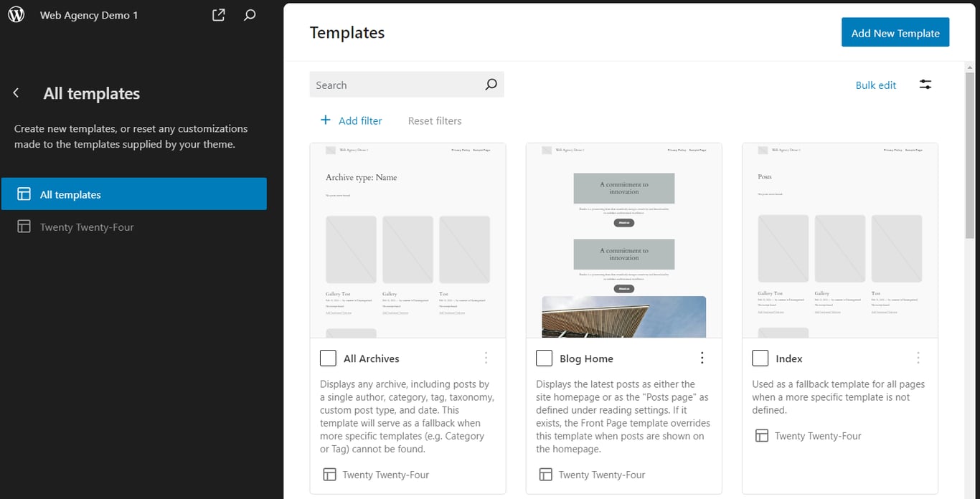Open options menu for the All Archives template

pos(486,357)
